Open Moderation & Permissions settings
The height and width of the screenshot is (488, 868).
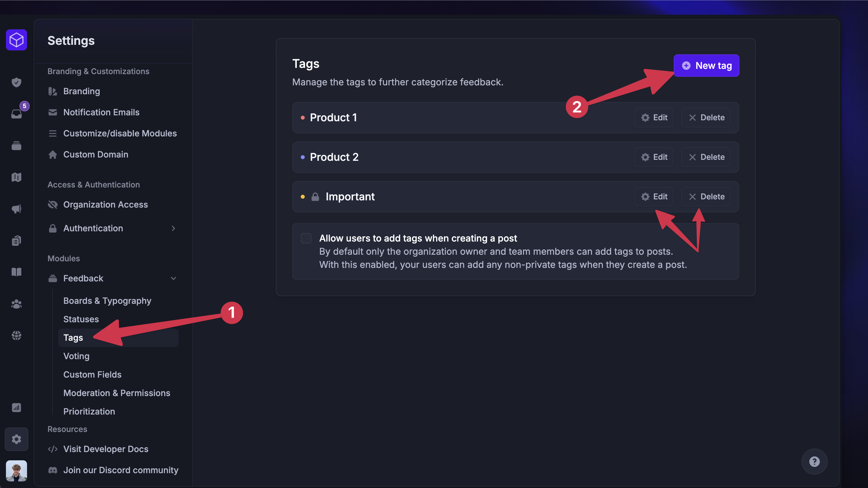pyautogui.click(x=117, y=393)
